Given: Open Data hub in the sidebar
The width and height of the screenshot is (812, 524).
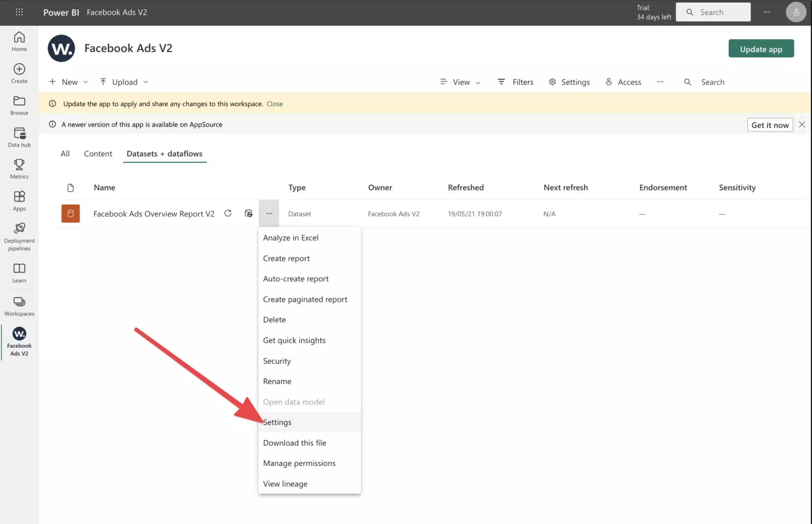Looking at the screenshot, I should [x=19, y=137].
